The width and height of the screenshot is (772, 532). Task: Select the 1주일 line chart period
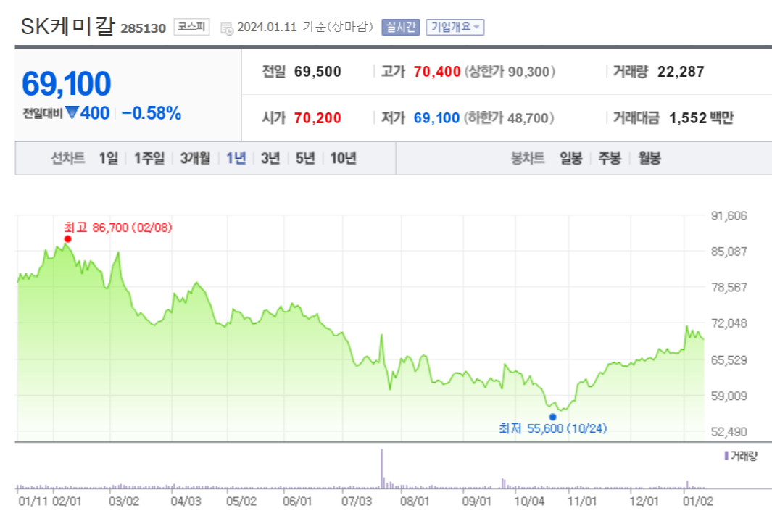point(149,158)
